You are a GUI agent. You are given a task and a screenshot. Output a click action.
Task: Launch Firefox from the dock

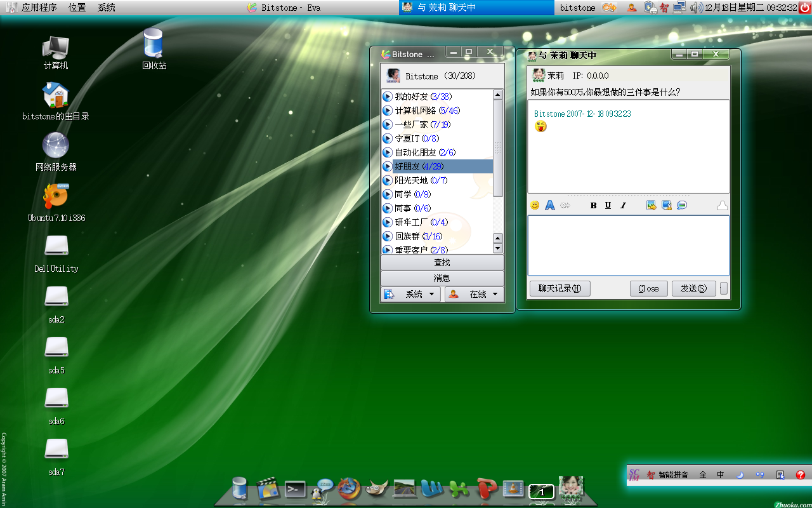(x=349, y=488)
